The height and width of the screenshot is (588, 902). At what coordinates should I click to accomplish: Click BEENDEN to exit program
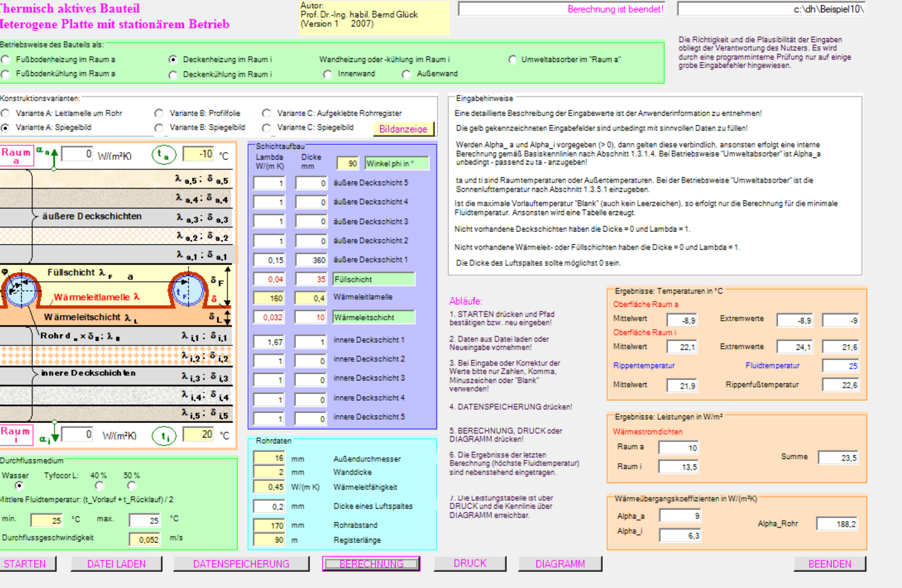(829, 563)
